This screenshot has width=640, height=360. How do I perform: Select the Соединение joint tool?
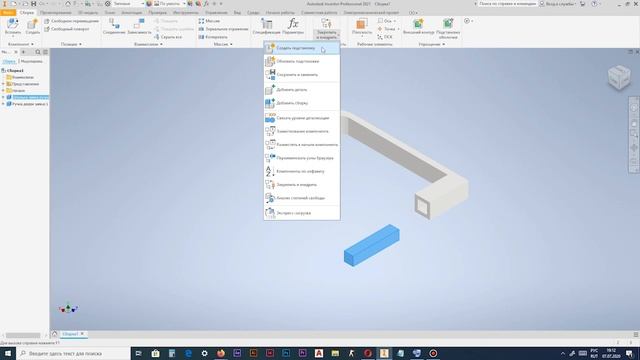pos(114,27)
